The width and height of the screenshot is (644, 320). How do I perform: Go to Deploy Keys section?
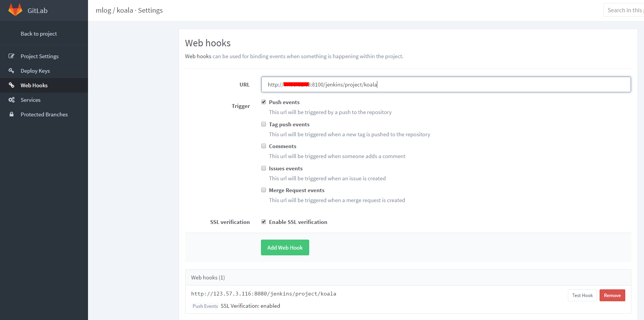[x=44, y=71]
